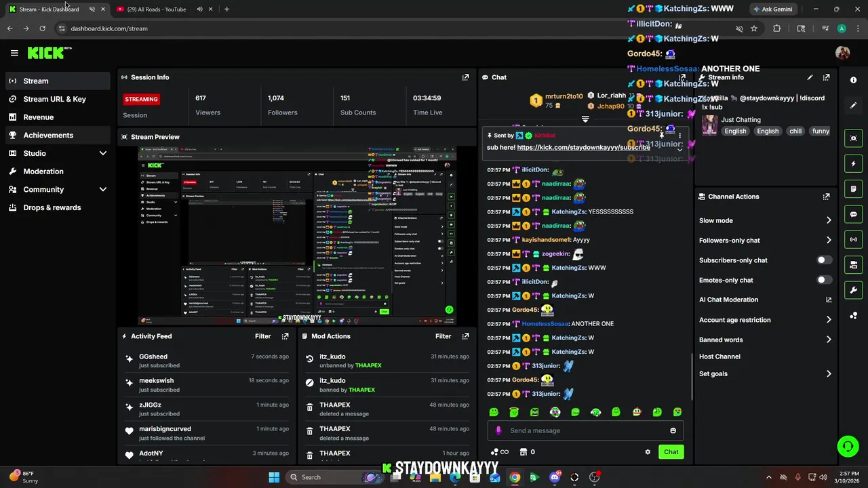Open the emoji picker in the message box

click(673, 430)
